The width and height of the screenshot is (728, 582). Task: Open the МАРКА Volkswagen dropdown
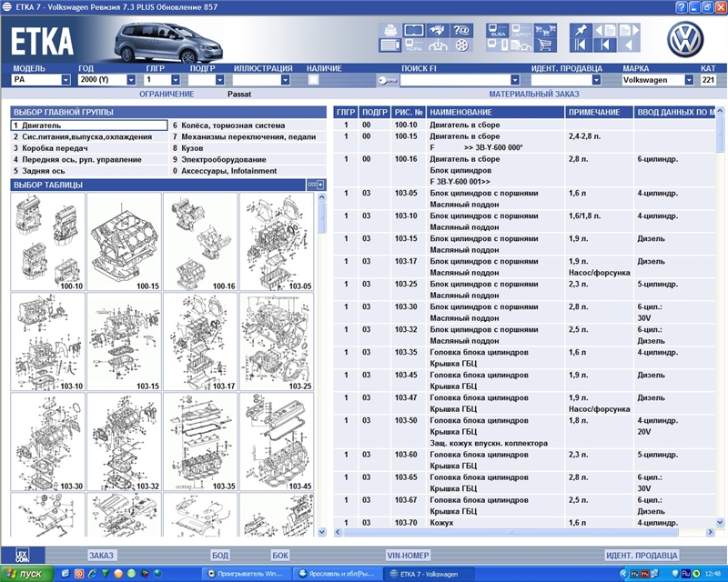click(x=689, y=80)
